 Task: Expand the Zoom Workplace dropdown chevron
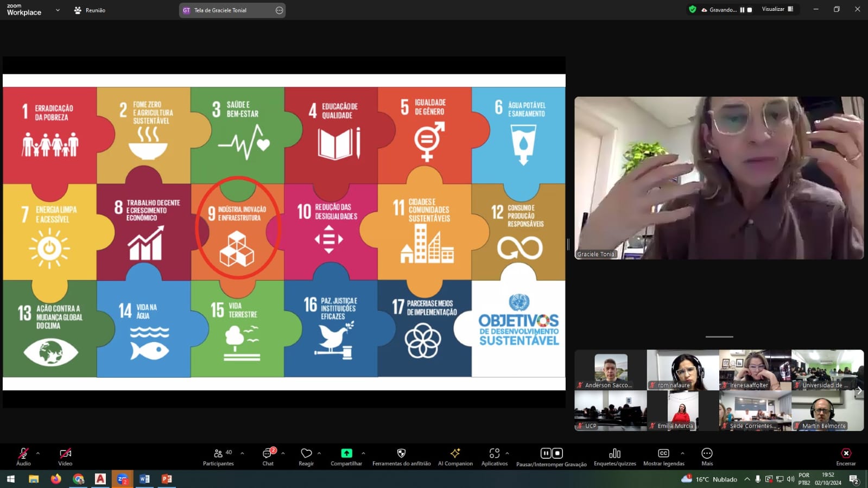coord(58,10)
